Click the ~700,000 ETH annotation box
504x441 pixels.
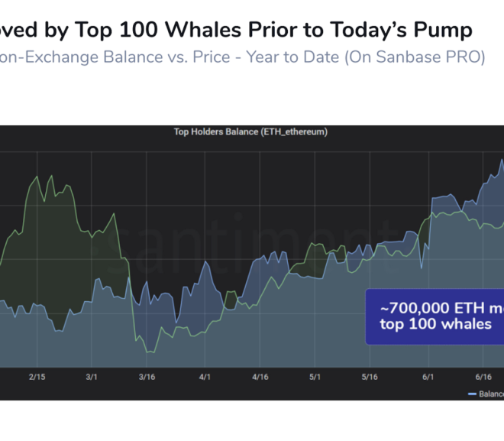(435, 317)
